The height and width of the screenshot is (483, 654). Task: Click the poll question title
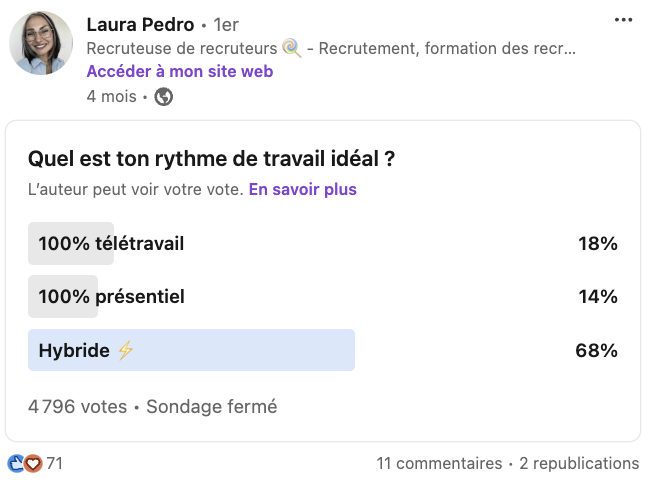coord(210,158)
